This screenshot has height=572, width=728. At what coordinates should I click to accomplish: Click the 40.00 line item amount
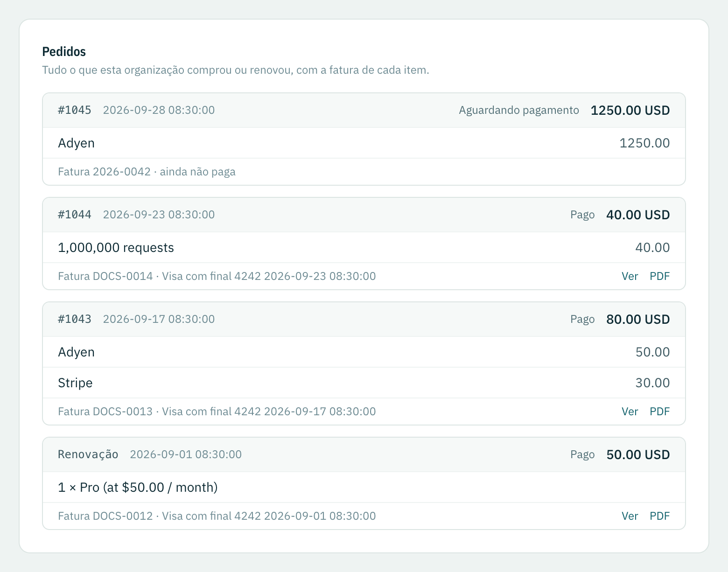[652, 248]
